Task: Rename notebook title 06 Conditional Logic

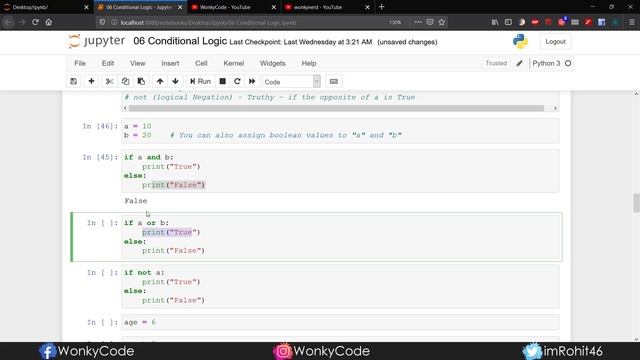Action: click(180, 41)
